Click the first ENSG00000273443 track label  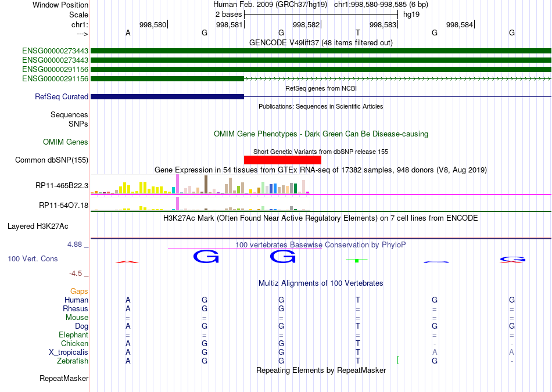tap(55, 51)
